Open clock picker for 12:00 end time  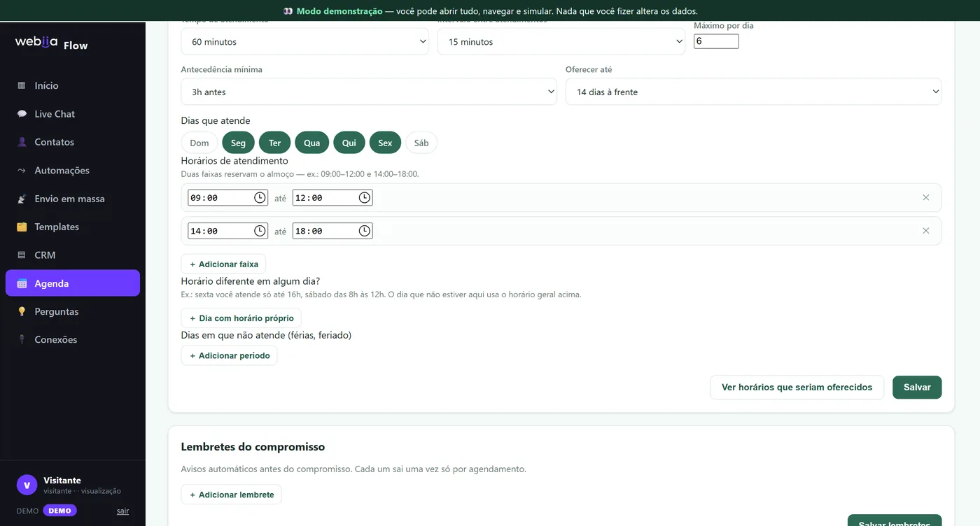click(365, 198)
